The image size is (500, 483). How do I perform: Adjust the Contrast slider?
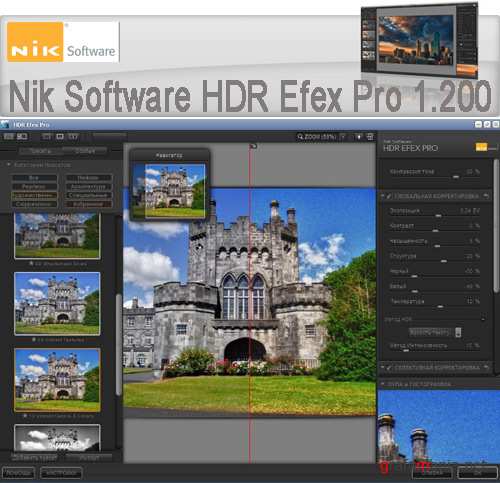point(435,231)
